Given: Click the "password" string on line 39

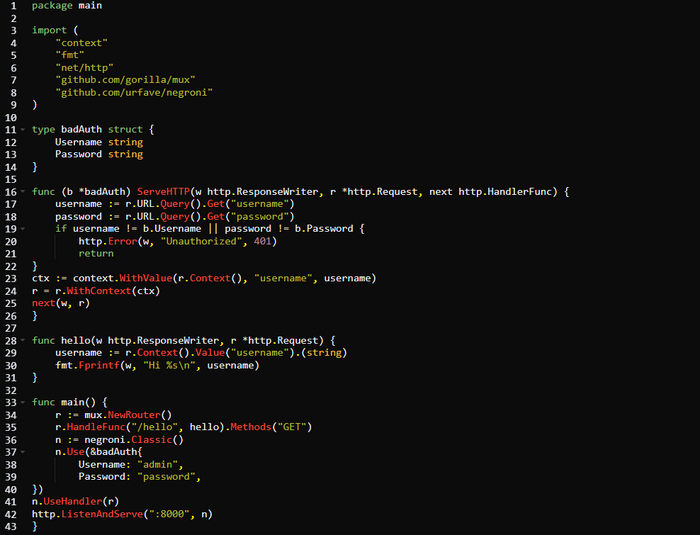Looking at the screenshot, I should coord(167,477).
